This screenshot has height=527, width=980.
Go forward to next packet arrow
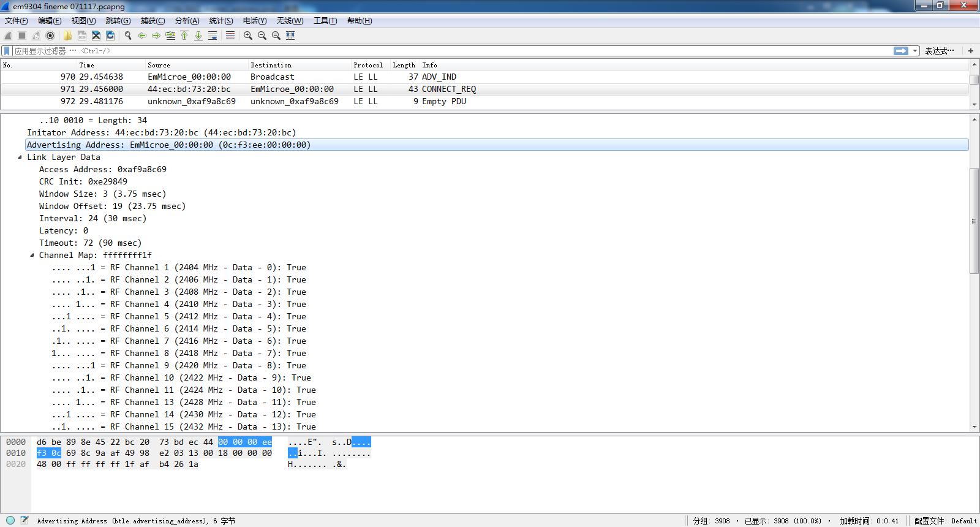point(156,36)
